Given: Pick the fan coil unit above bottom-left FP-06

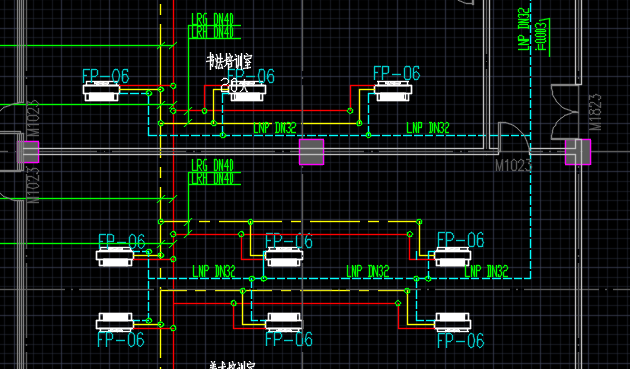Looking at the screenshot, I should tap(115, 322).
